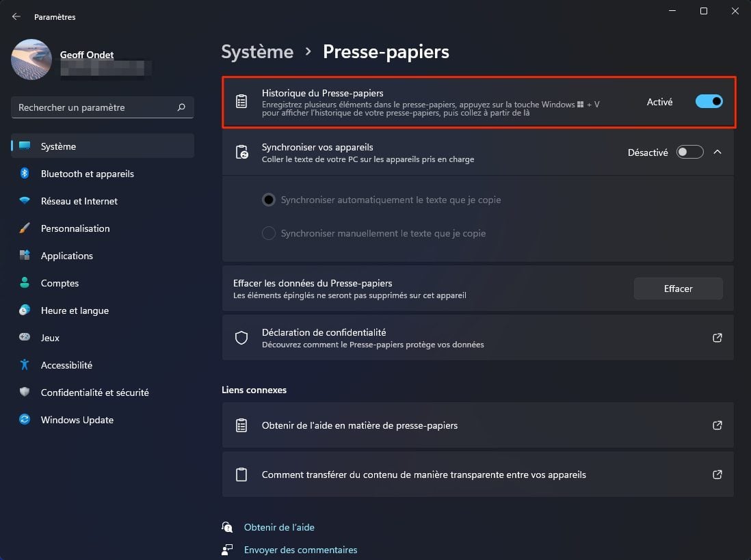Click the Activé status label
751x560 pixels.
click(659, 101)
